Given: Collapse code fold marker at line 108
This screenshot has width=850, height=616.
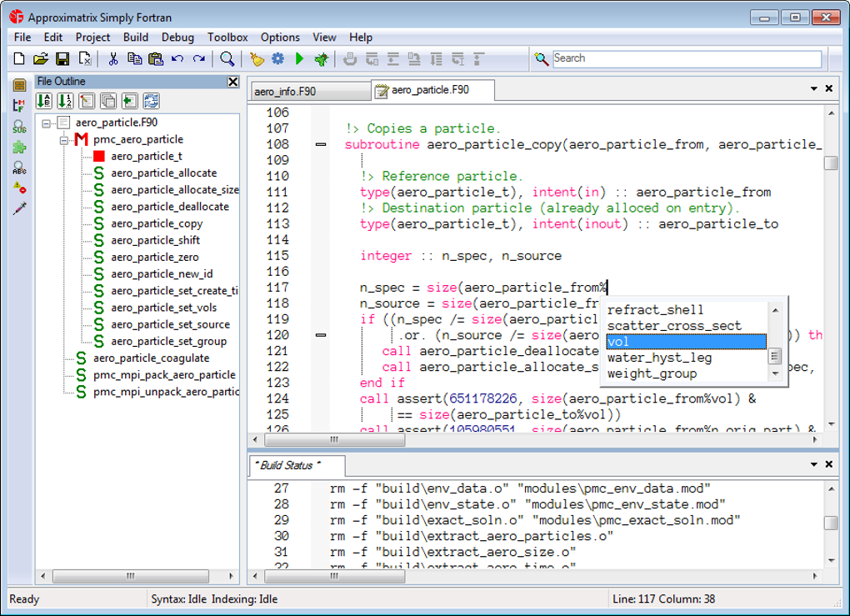Looking at the screenshot, I should click(x=321, y=144).
